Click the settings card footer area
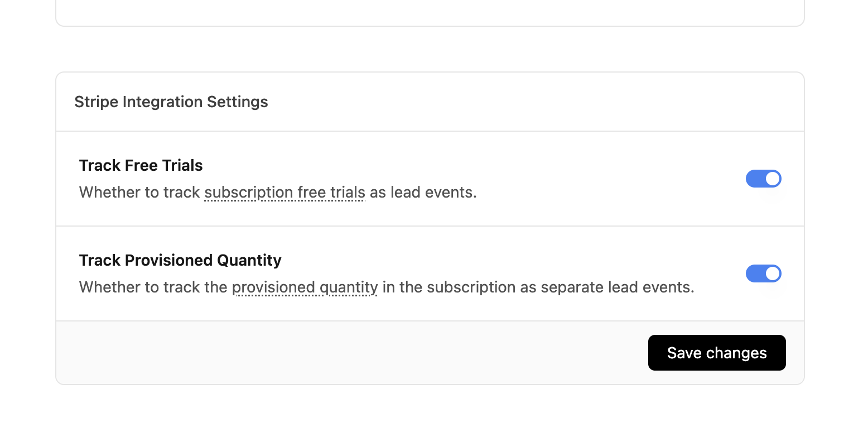Image resolution: width=868 pixels, height=432 pixels. pyautogui.click(x=335, y=353)
